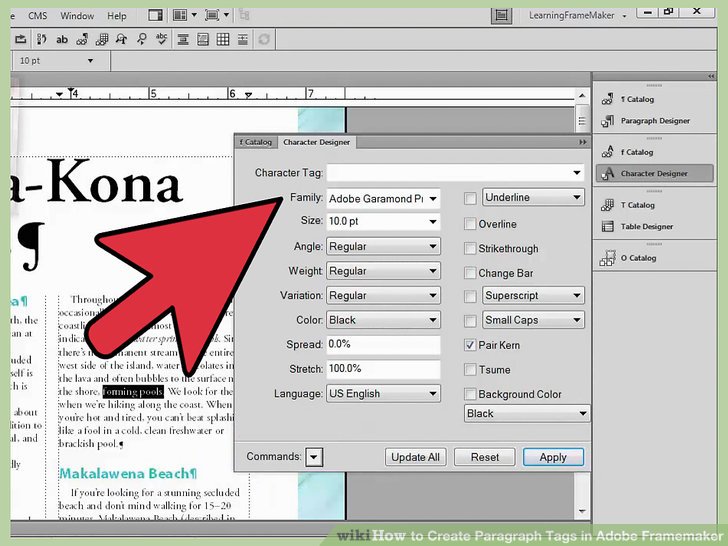Open the Table Designer panel

tap(648, 226)
